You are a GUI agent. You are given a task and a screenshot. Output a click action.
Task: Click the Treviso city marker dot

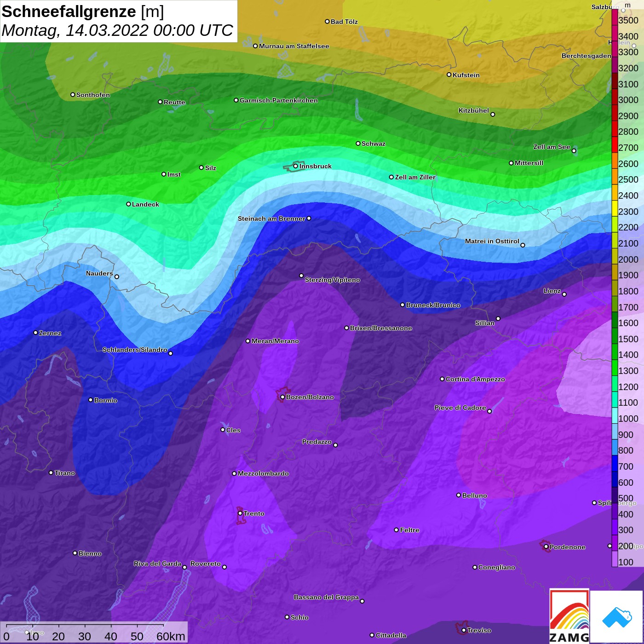pos(464,630)
